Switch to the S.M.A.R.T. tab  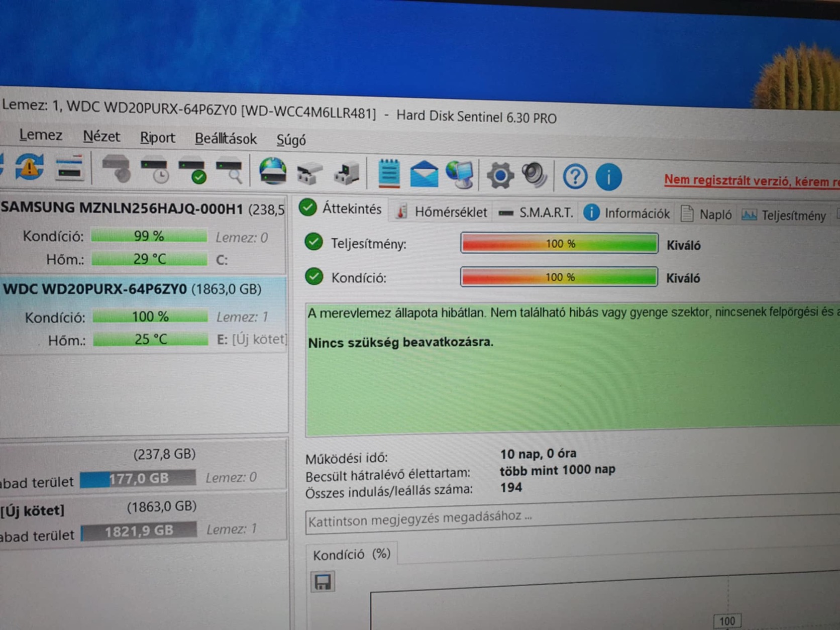[x=536, y=213]
